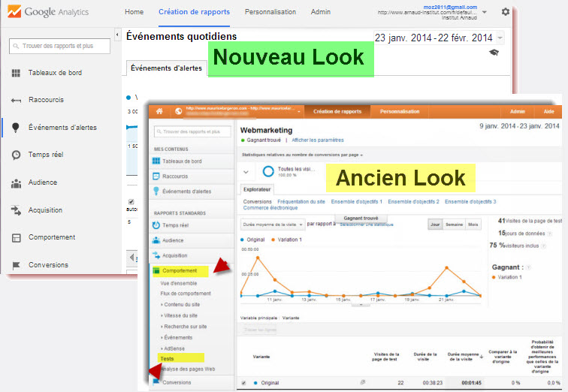Click the Acquisition arrows icon in new sidebar
Screen dimensions: 568x392
pos(16,210)
